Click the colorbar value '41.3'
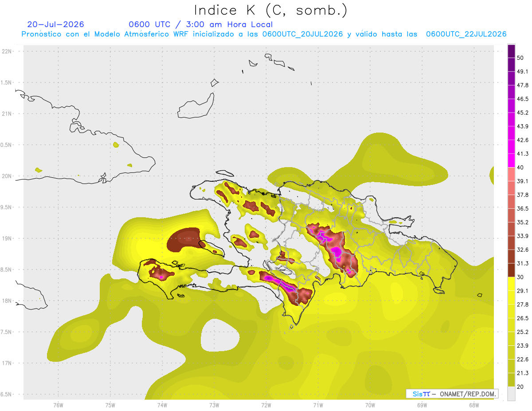 [523, 154]
